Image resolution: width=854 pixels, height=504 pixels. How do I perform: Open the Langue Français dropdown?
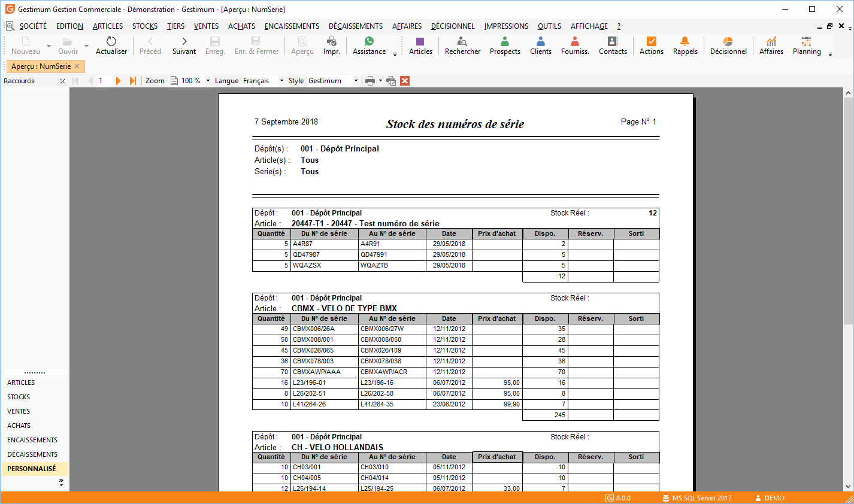click(281, 81)
